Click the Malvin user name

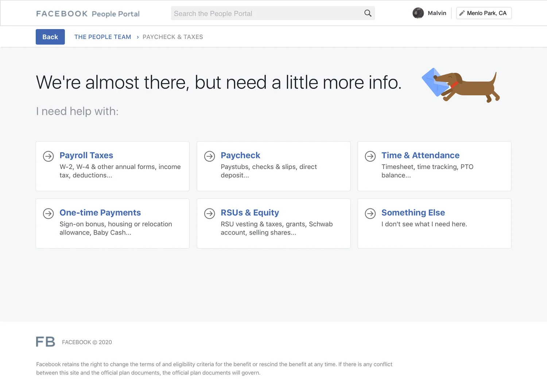click(437, 13)
